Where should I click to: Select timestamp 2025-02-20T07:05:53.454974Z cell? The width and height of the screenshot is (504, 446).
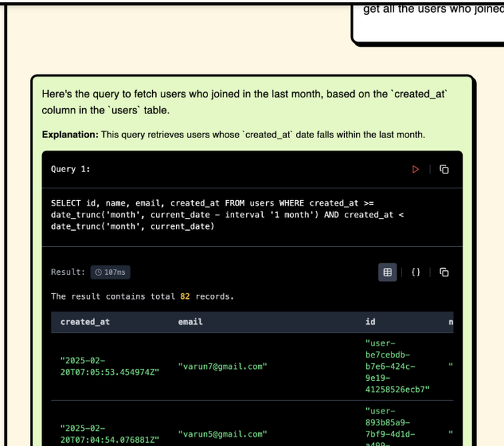tap(109, 366)
